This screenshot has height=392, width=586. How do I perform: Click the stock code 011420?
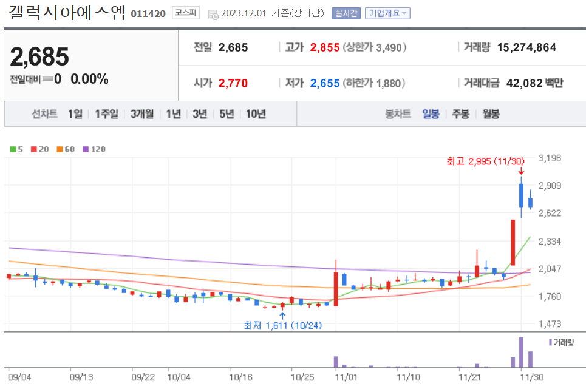click(148, 14)
